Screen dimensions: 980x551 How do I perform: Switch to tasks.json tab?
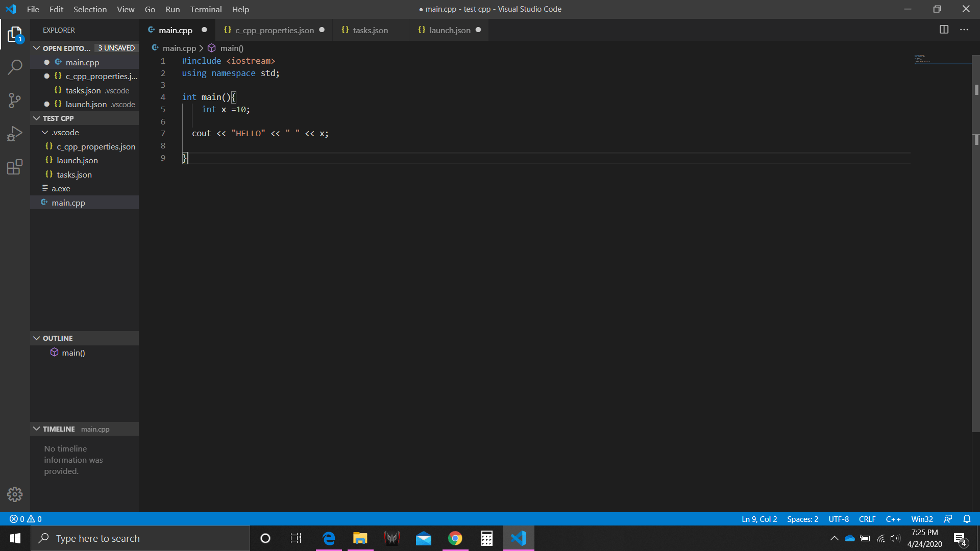click(371, 30)
